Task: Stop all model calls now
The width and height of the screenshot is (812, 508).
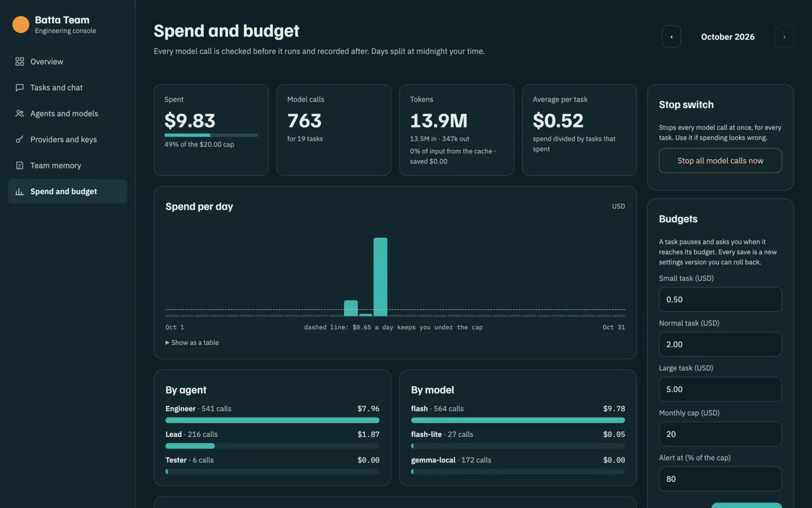Action: tap(720, 161)
